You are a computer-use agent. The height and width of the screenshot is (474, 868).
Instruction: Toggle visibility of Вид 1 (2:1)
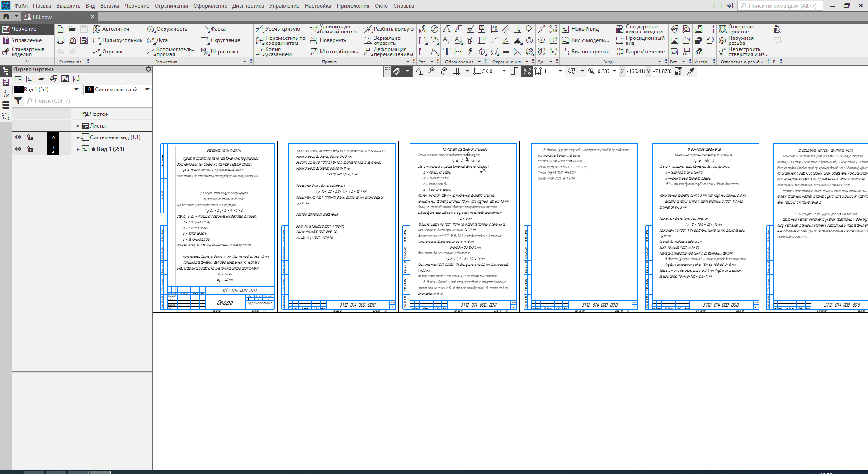[18, 149]
